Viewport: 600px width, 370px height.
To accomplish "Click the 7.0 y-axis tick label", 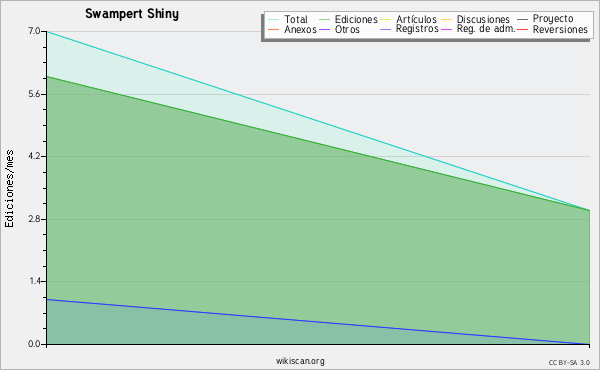I will point(34,31).
